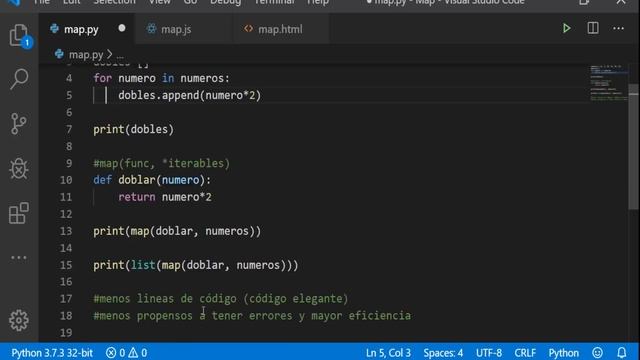
Task: Change language mode Python
Action: (563, 353)
